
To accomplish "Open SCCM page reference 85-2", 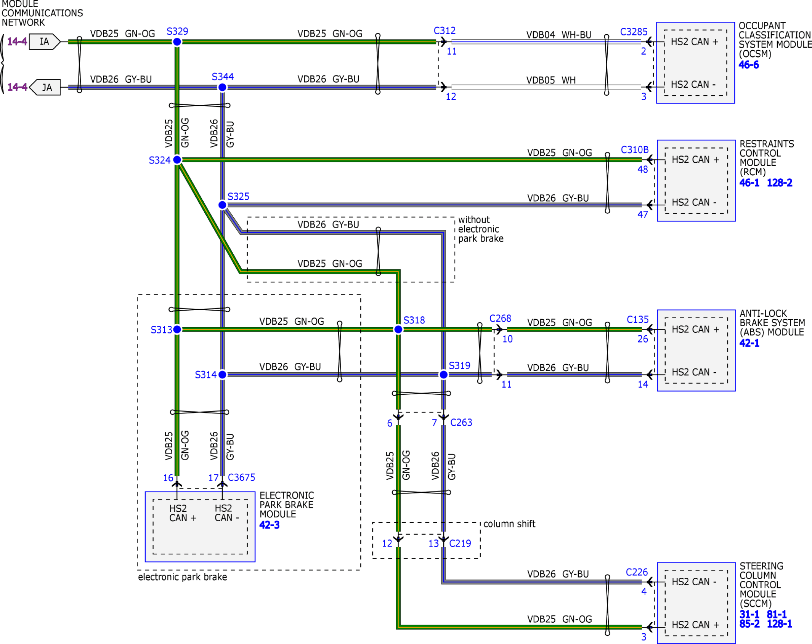I will pyautogui.click(x=749, y=624).
